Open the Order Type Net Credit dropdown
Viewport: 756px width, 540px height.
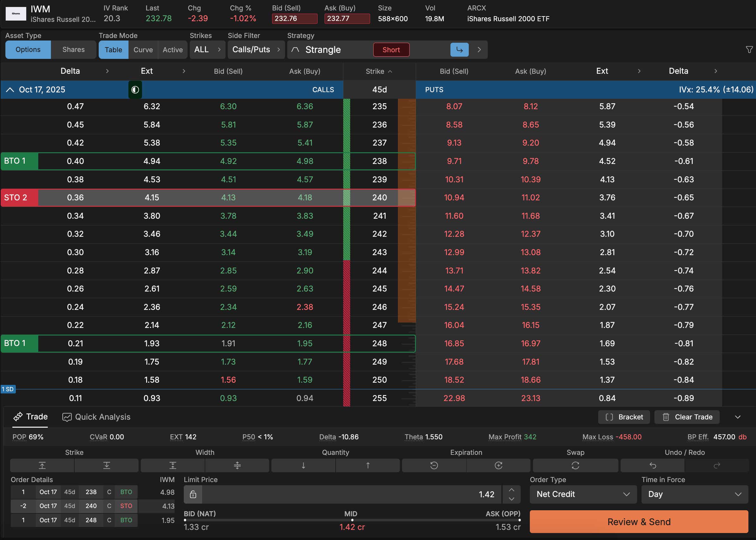pos(583,494)
